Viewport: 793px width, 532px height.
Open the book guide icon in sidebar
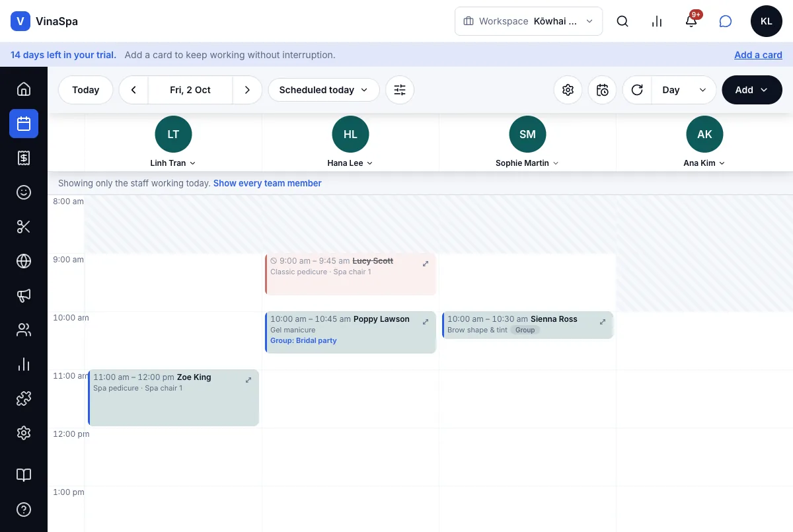pyautogui.click(x=24, y=475)
